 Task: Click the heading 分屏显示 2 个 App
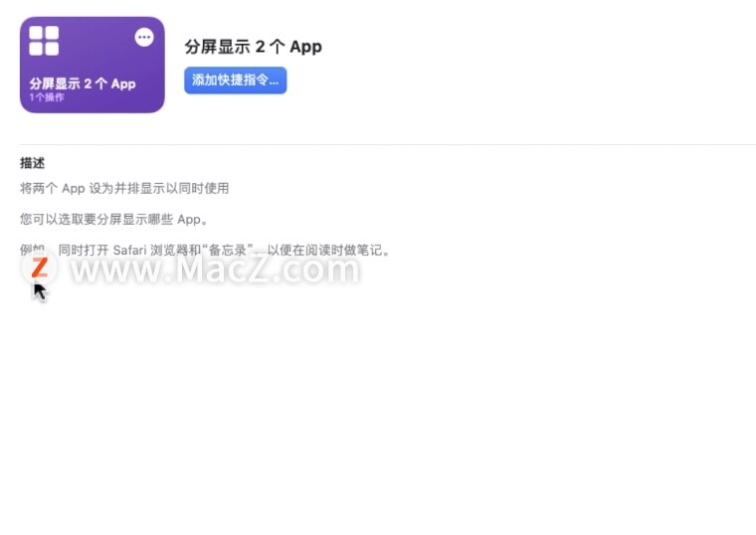click(253, 47)
